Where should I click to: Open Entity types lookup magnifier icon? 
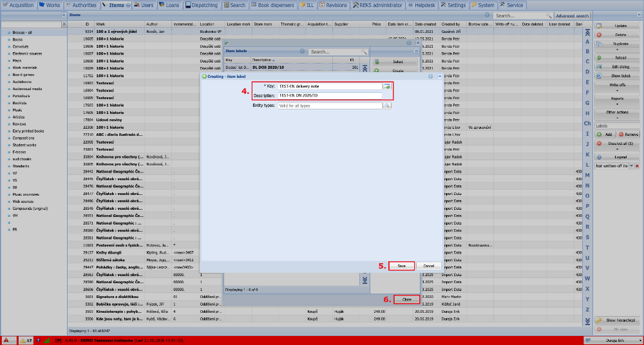click(387, 106)
